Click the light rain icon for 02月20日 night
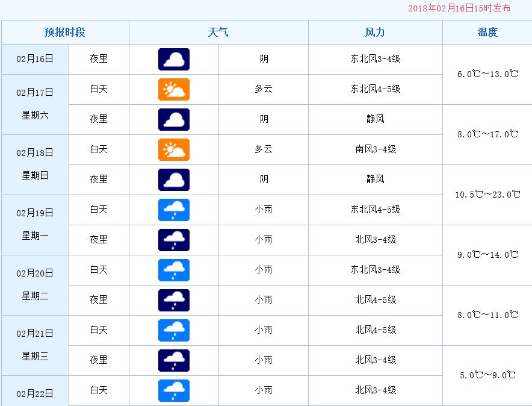 click(174, 300)
